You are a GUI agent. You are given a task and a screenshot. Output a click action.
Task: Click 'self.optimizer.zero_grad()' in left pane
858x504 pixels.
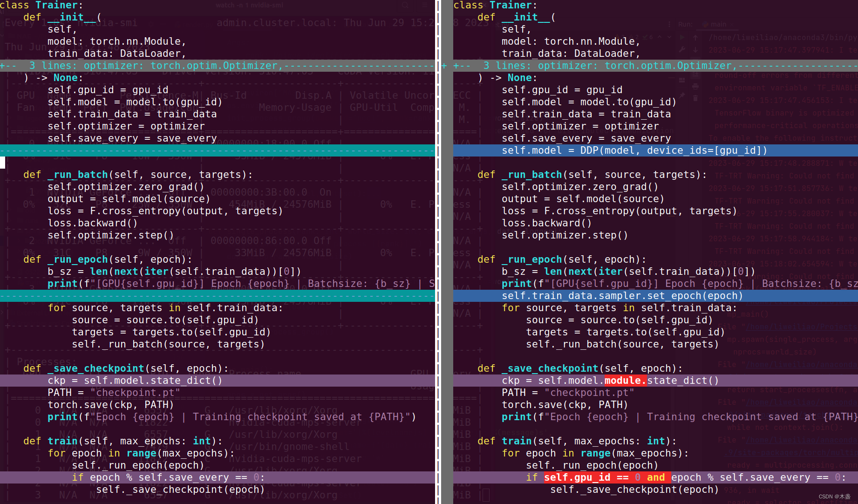coord(126,187)
